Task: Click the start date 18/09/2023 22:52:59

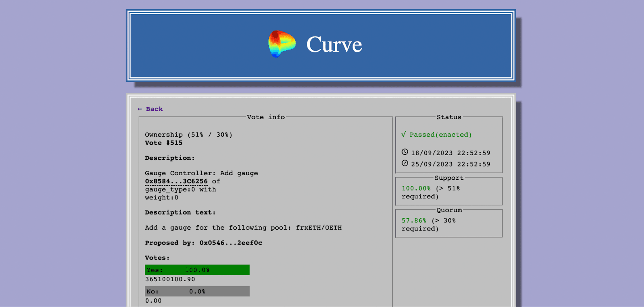Action: click(x=451, y=153)
